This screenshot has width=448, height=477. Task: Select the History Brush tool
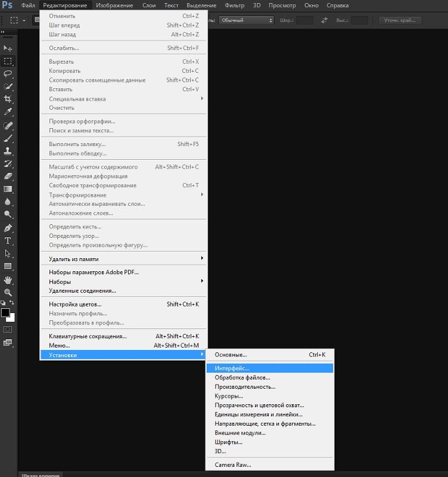pyautogui.click(x=8, y=164)
